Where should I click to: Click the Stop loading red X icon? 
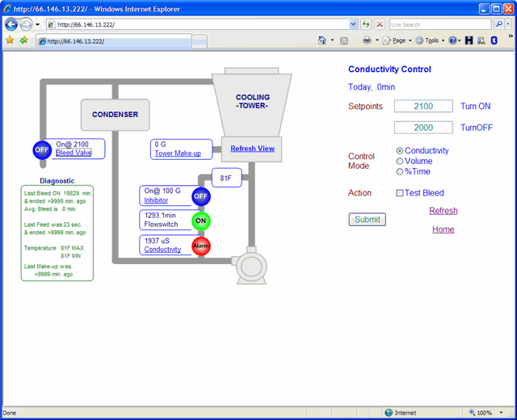click(x=380, y=24)
